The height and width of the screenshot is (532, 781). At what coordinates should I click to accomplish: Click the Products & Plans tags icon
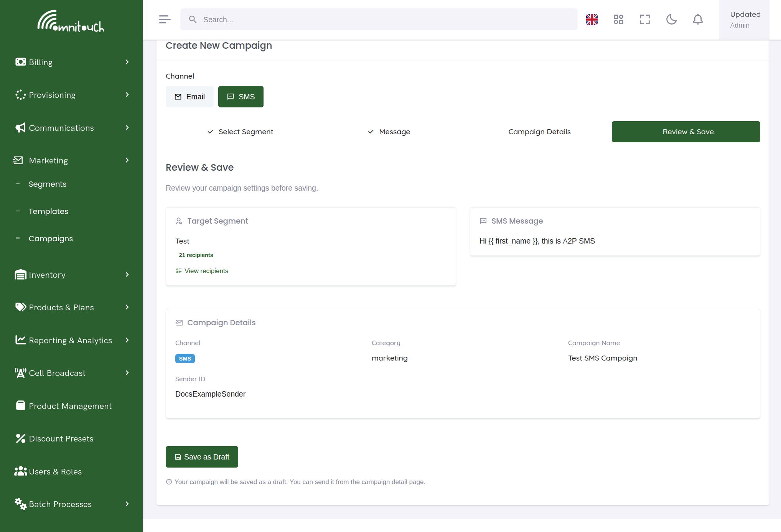pos(21,307)
